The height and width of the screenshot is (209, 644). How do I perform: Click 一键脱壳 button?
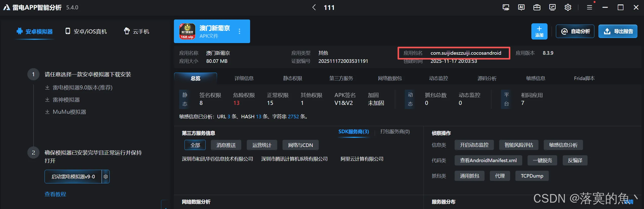(x=542, y=161)
